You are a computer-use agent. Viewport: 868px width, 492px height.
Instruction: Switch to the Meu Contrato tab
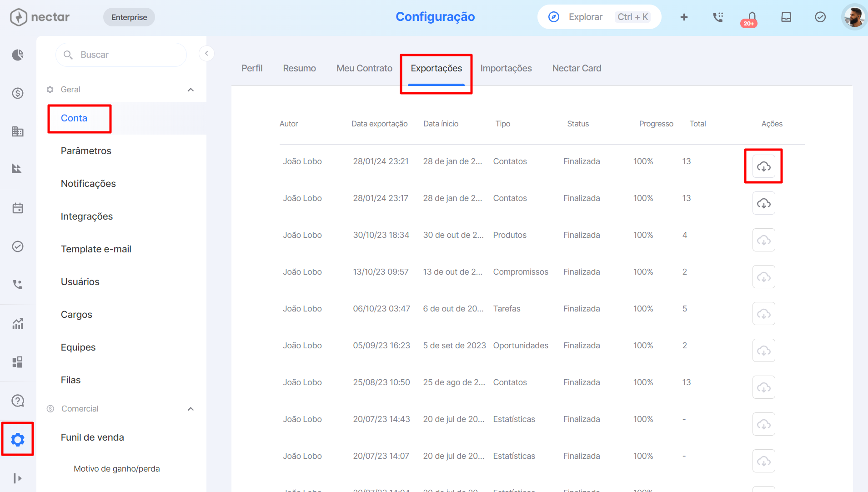[x=364, y=68]
